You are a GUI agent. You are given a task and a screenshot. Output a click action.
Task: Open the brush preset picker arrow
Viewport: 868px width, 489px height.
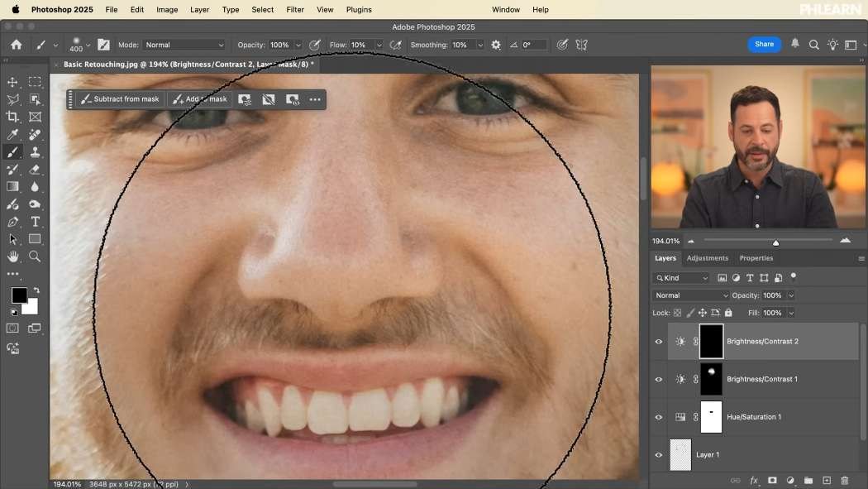coord(88,45)
